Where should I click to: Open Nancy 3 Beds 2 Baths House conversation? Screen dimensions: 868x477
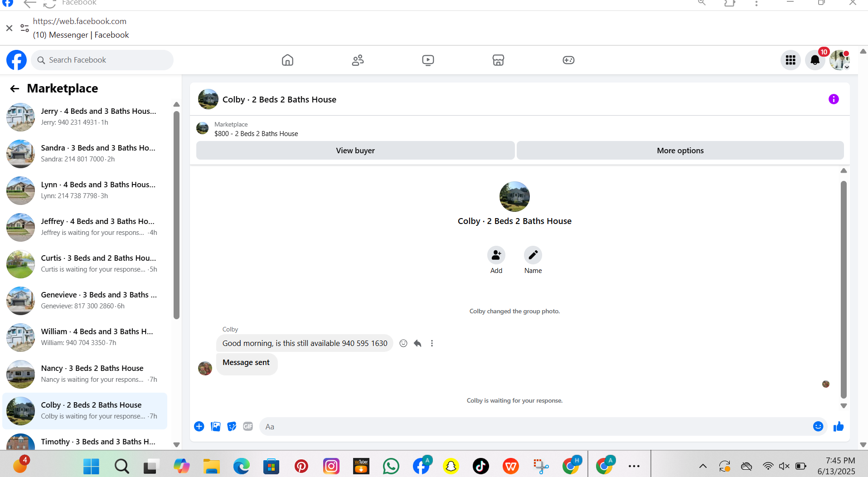click(85, 374)
